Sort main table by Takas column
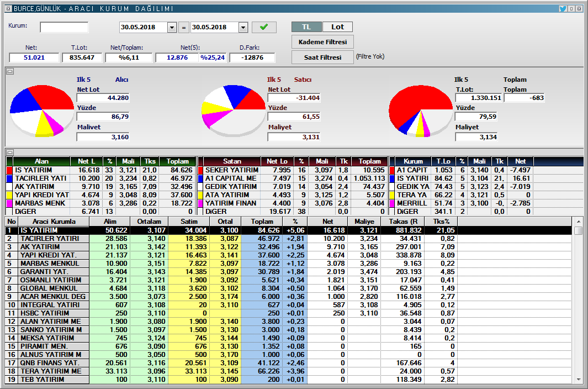The height and width of the screenshot is (389, 588). (402, 222)
